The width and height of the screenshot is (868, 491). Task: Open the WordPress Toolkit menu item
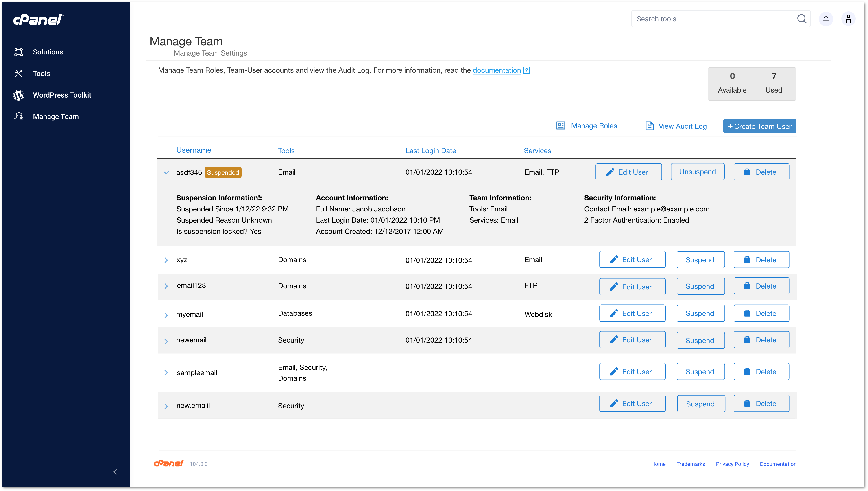click(x=62, y=95)
